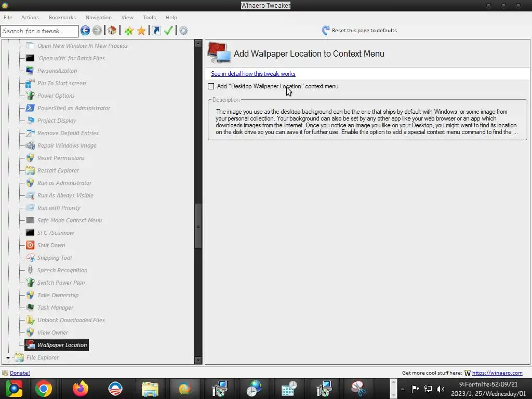This screenshot has height=399, width=532.
Task: Click the network tray icon
Action: [428, 389]
